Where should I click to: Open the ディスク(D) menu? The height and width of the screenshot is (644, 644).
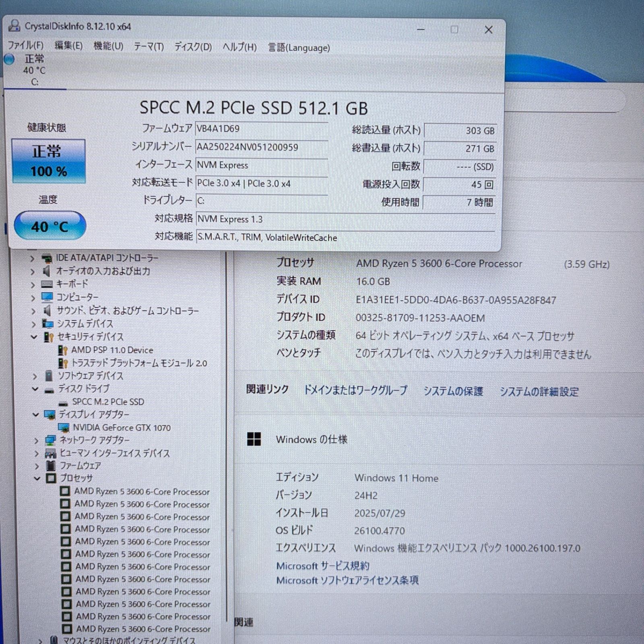click(x=193, y=47)
